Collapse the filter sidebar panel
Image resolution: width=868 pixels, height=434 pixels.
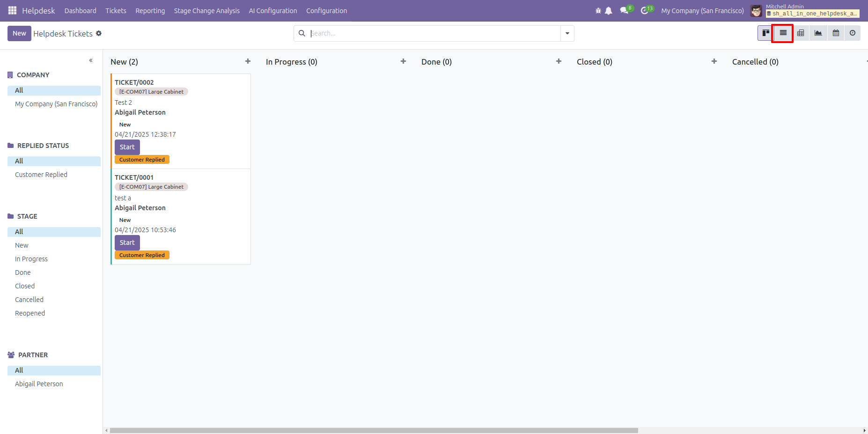click(91, 60)
